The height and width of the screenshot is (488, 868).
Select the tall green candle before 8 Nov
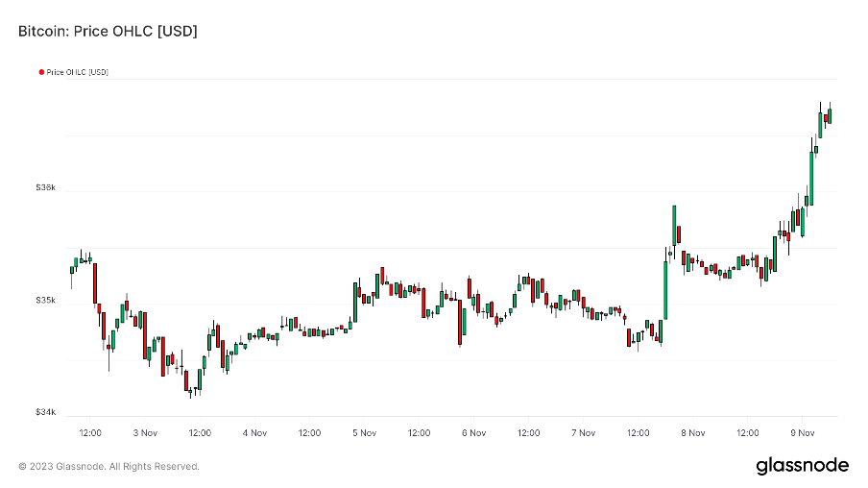point(665,288)
